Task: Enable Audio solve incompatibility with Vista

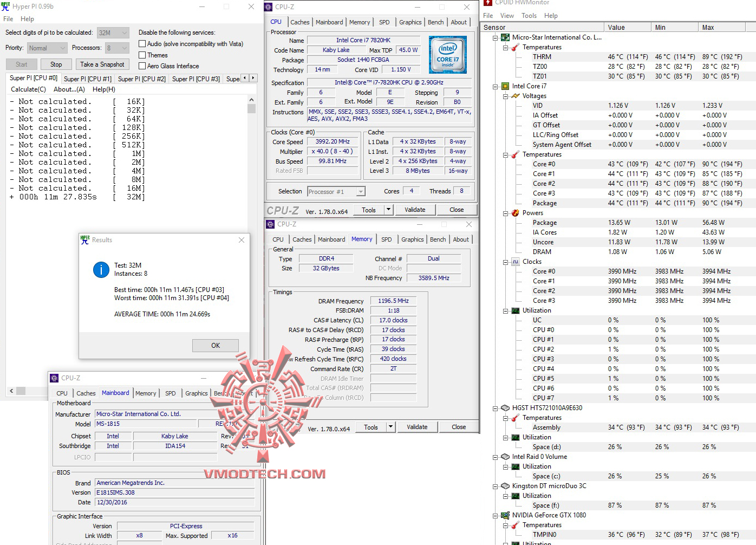Action: click(x=141, y=43)
